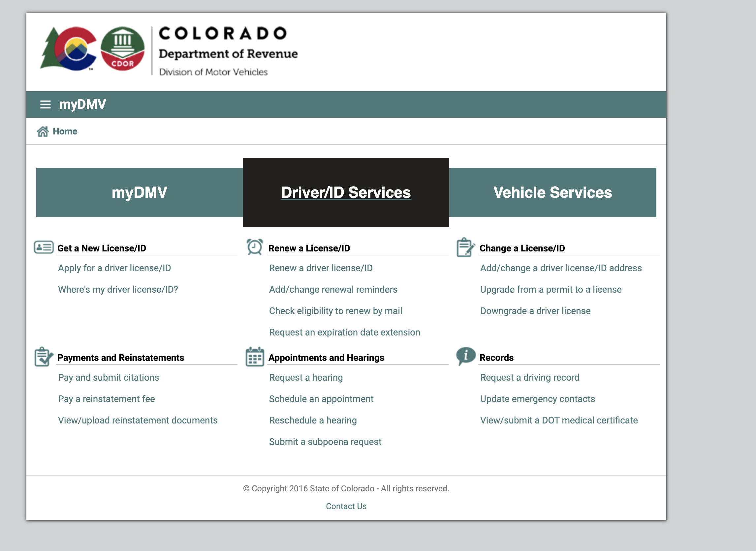Open Where's my driver license/ID?
This screenshot has height=551, width=756.
[118, 290]
